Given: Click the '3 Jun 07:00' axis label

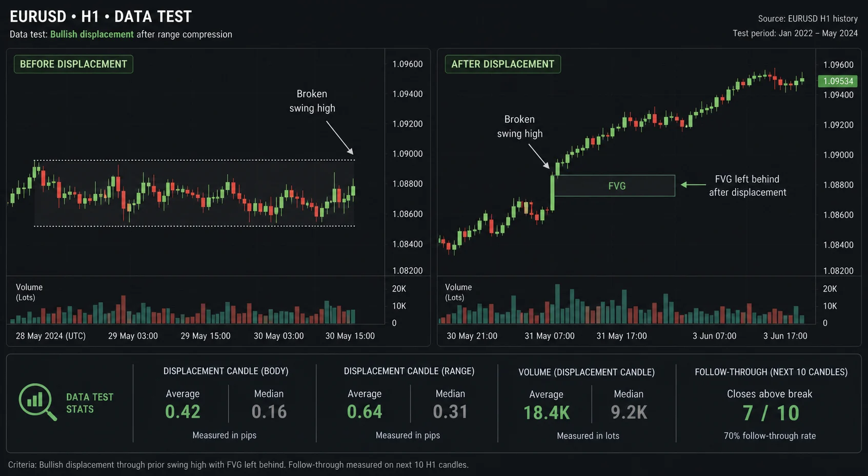Looking at the screenshot, I should coord(714,336).
